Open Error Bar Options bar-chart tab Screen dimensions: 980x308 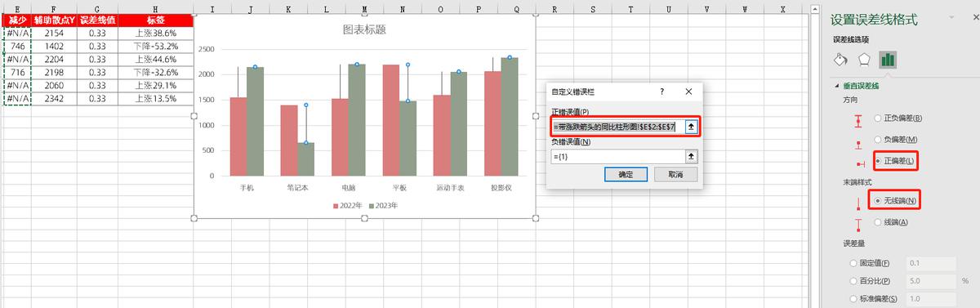tap(888, 59)
